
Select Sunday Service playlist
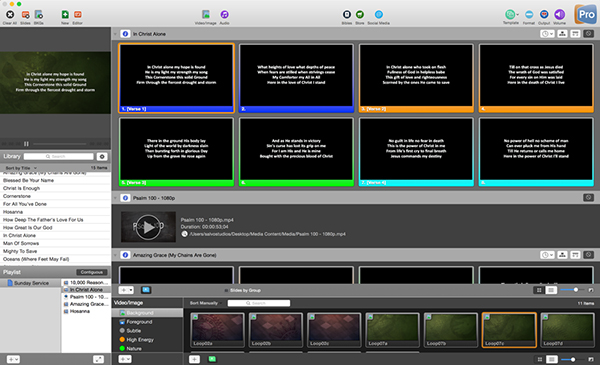(31, 283)
